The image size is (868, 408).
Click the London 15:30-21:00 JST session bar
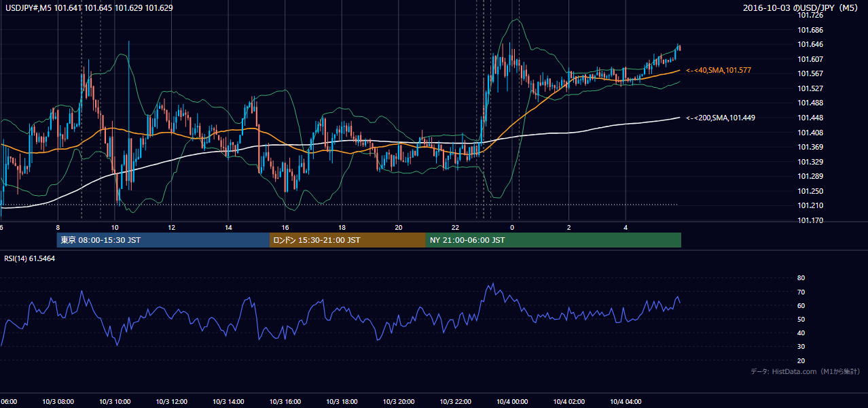348,240
